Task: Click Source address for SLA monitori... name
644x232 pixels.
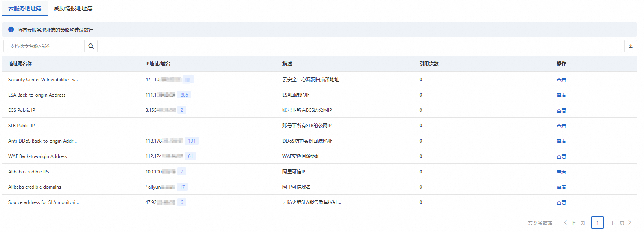Action: [x=44, y=202]
